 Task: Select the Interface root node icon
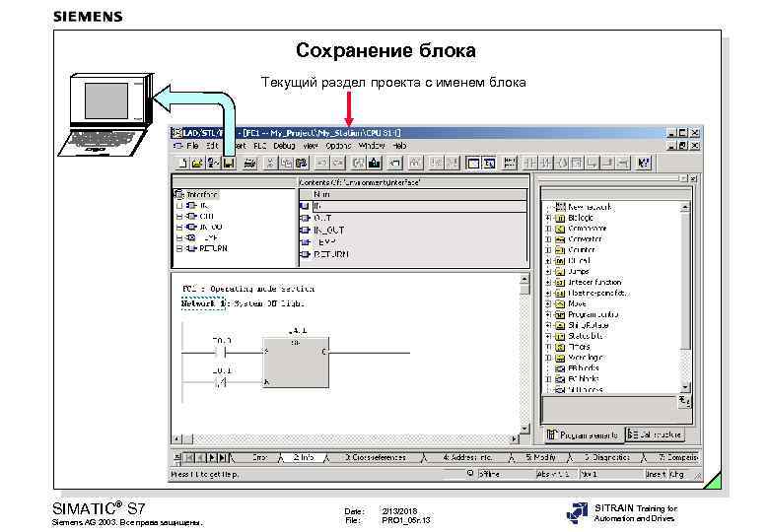pyautogui.click(x=179, y=194)
